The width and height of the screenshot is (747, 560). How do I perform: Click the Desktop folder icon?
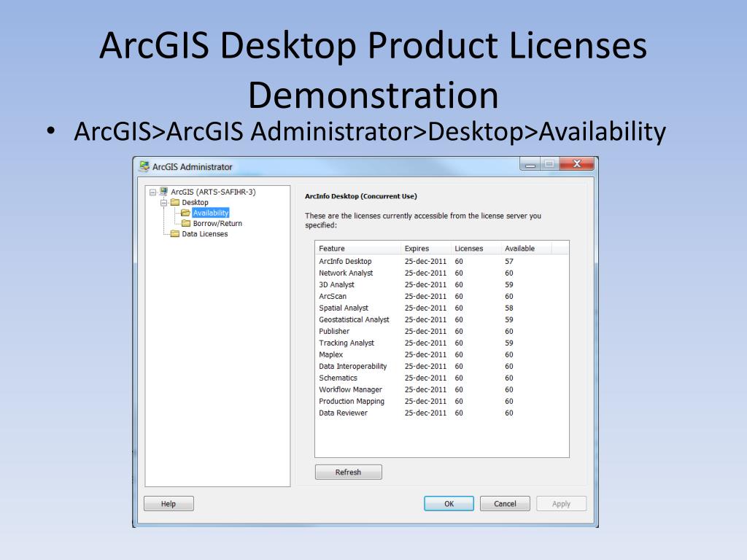(175, 203)
